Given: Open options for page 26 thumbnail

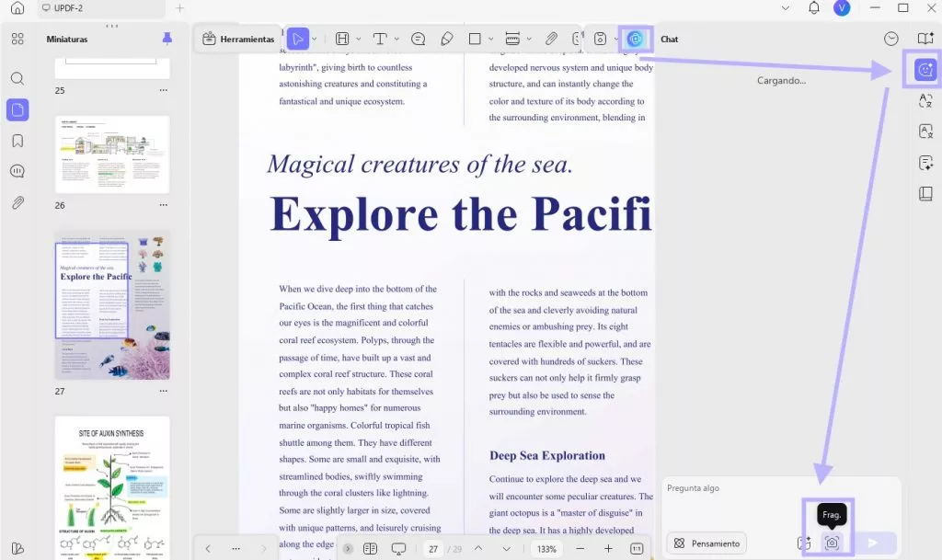Looking at the screenshot, I should point(164,205).
